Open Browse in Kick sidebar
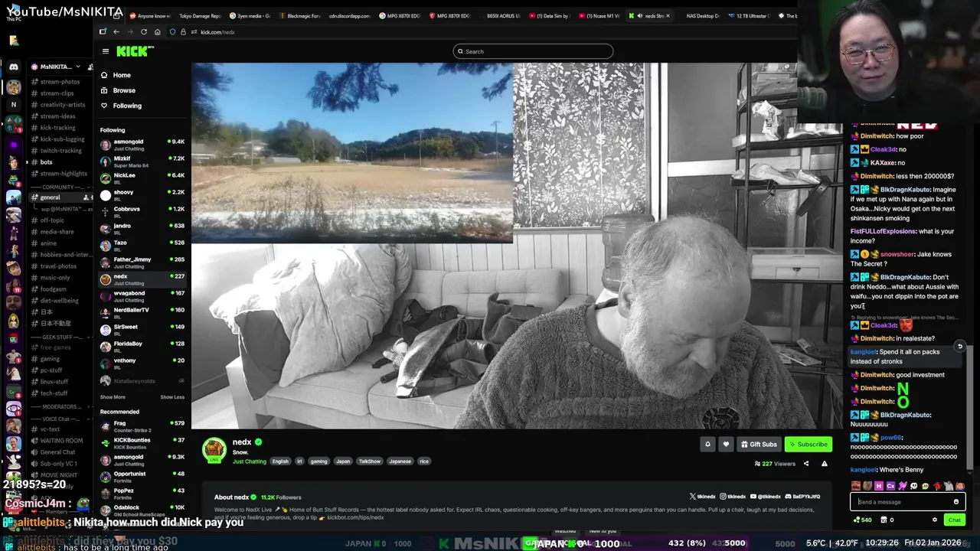The height and width of the screenshot is (551, 980). point(118,90)
